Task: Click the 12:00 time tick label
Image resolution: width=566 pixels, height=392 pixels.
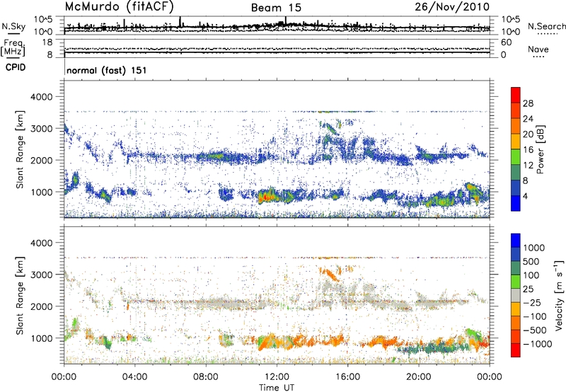Action: click(277, 377)
